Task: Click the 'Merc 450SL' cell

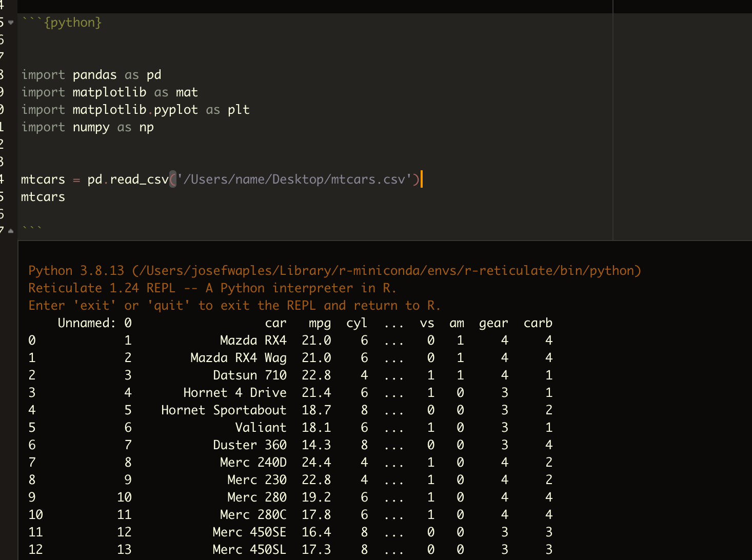Action: coord(249,550)
